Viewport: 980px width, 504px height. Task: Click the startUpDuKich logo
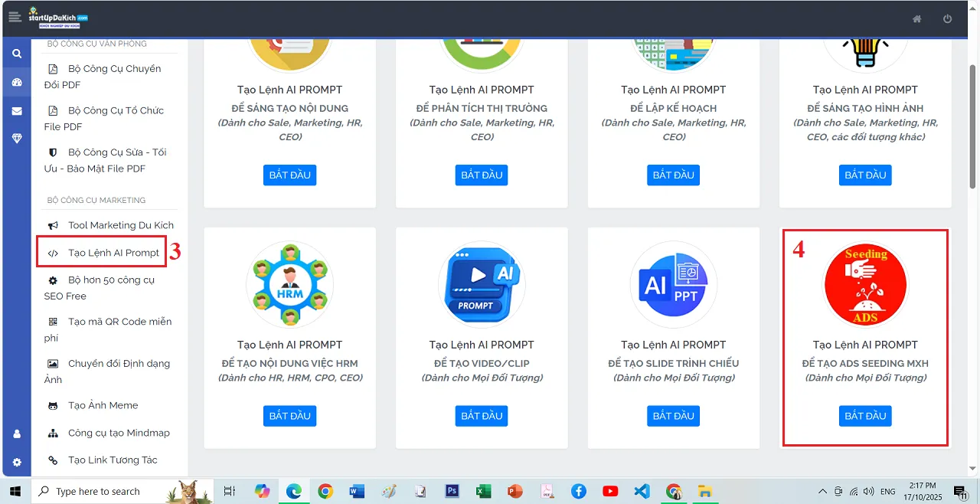coord(58,17)
